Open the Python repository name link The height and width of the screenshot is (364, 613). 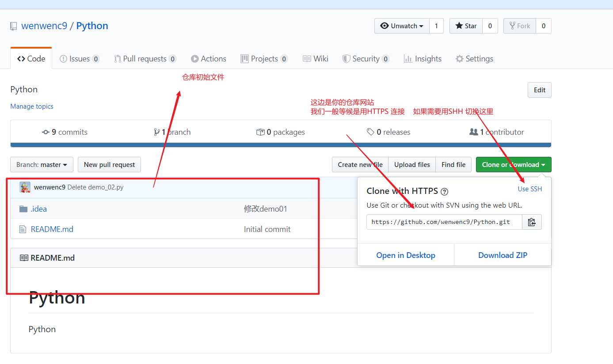click(92, 26)
